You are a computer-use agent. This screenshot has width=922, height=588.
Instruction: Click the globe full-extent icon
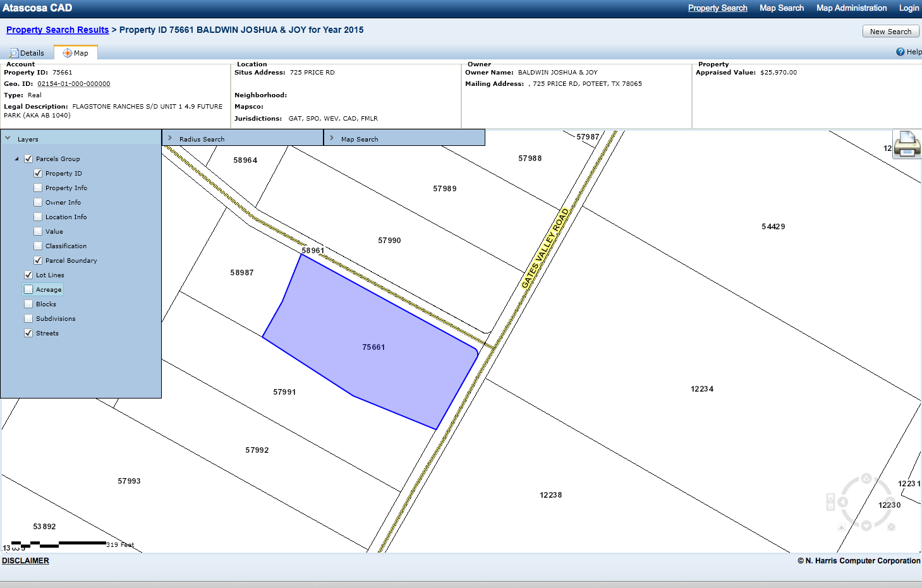pos(891,527)
